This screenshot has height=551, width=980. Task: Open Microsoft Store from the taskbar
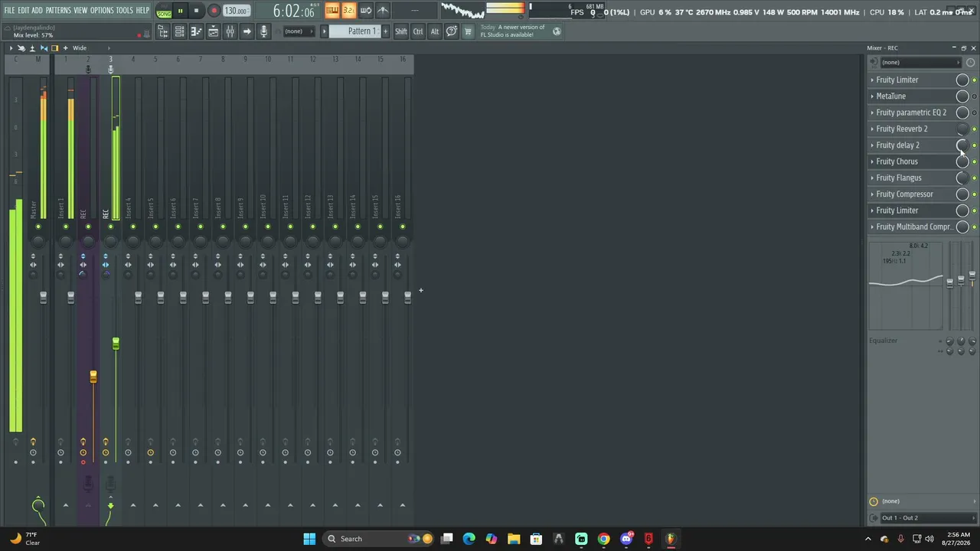[x=536, y=539]
